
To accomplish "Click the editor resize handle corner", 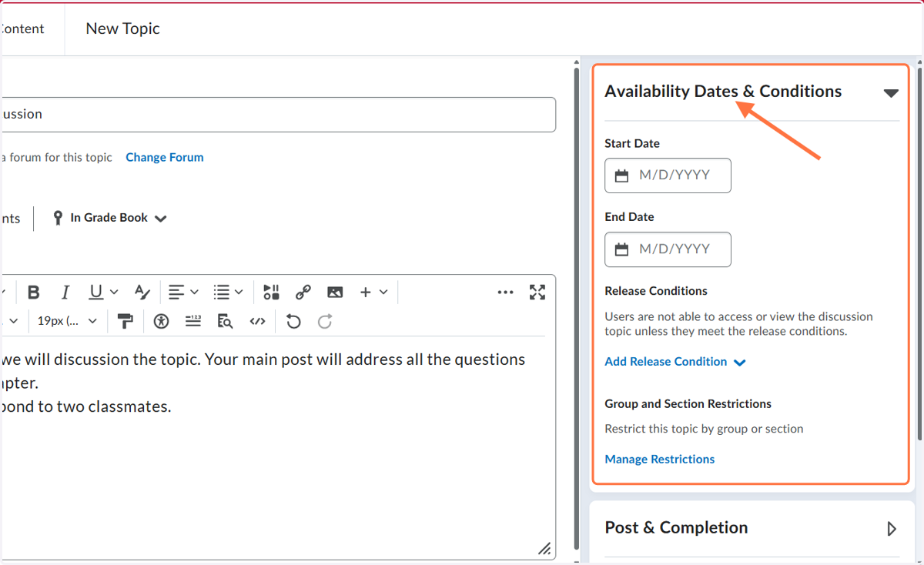I will pos(544,549).
